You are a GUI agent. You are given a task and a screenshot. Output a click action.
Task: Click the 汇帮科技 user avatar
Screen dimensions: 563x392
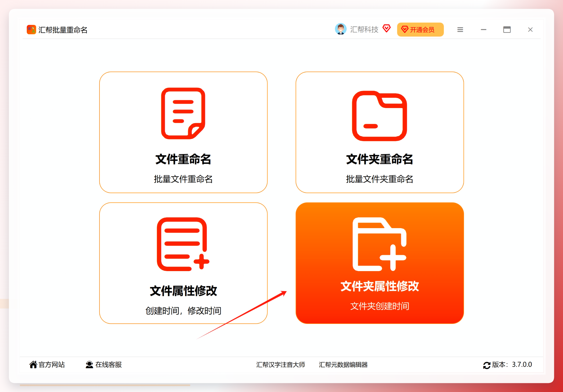341,29
